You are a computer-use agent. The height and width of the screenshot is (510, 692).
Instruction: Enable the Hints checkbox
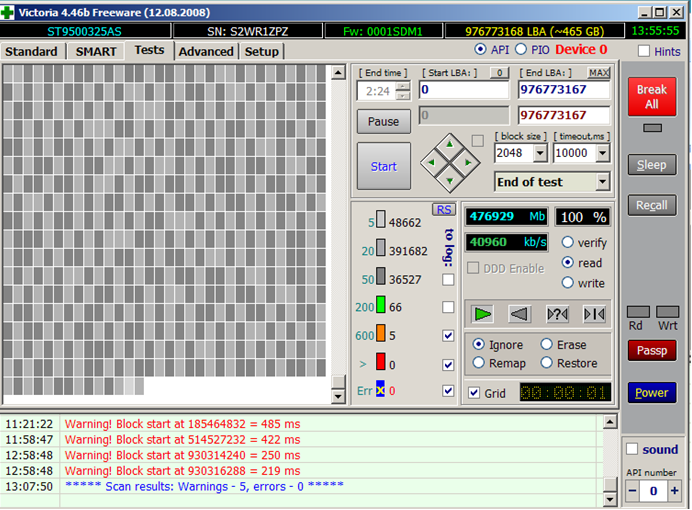(x=644, y=51)
